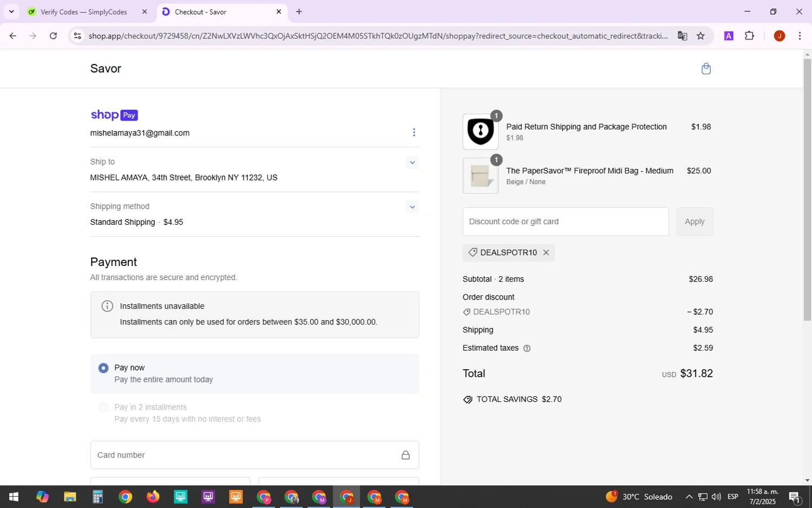Screen dimensions: 812x508
Task: Open the Copilot taskbar icon
Action: [x=42, y=497]
